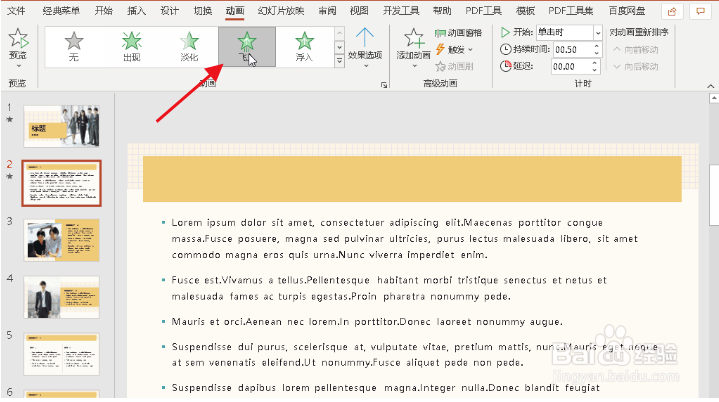Increase the Duration value
Viewport: 719px width, 402px height.
596,46
